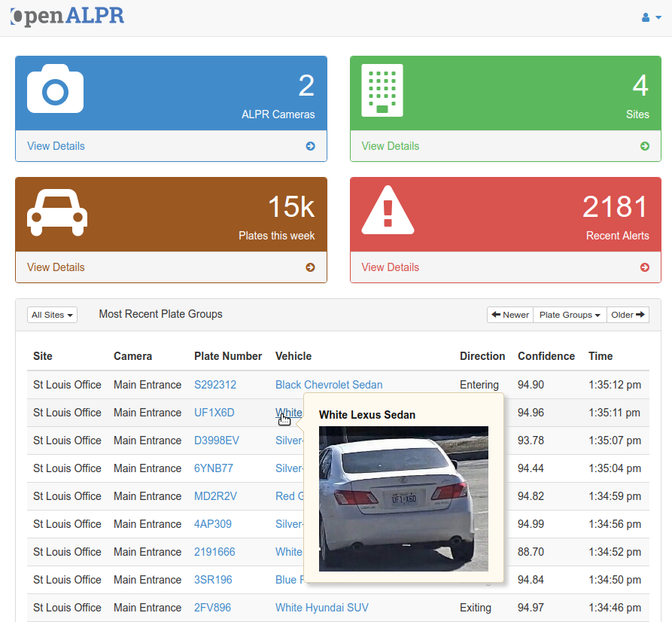This screenshot has height=622, width=672.
Task: Click the arrow circle icon on Sites card
Action: [x=645, y=146]
